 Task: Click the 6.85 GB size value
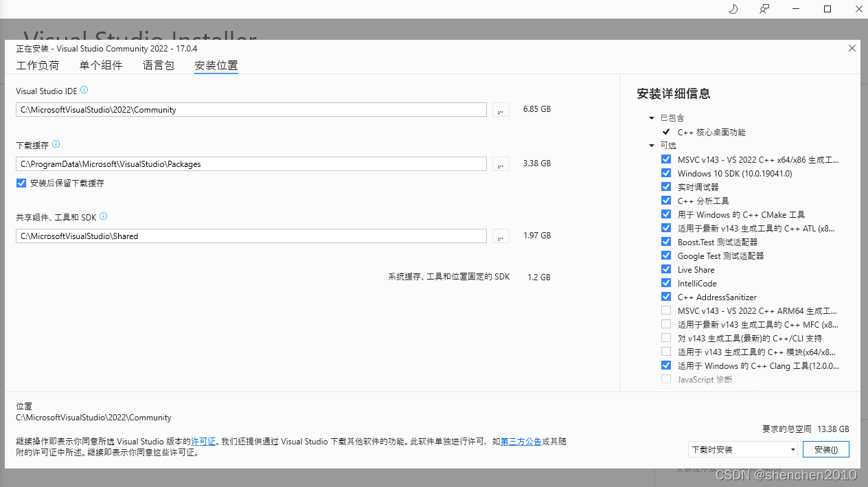(x=537, y=109)
